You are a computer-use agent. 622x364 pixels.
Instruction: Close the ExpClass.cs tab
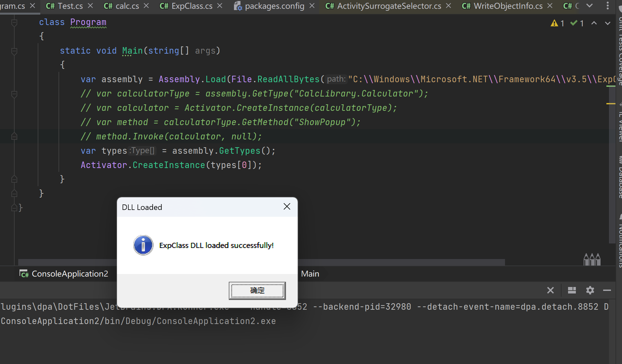(x=220, y=6)
